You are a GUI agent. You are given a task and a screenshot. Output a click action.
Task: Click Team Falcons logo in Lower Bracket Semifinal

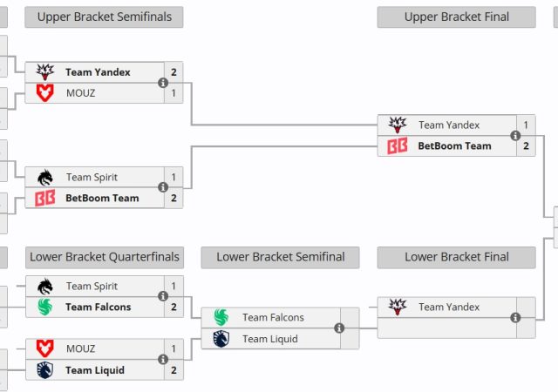[x=221, y=317]
